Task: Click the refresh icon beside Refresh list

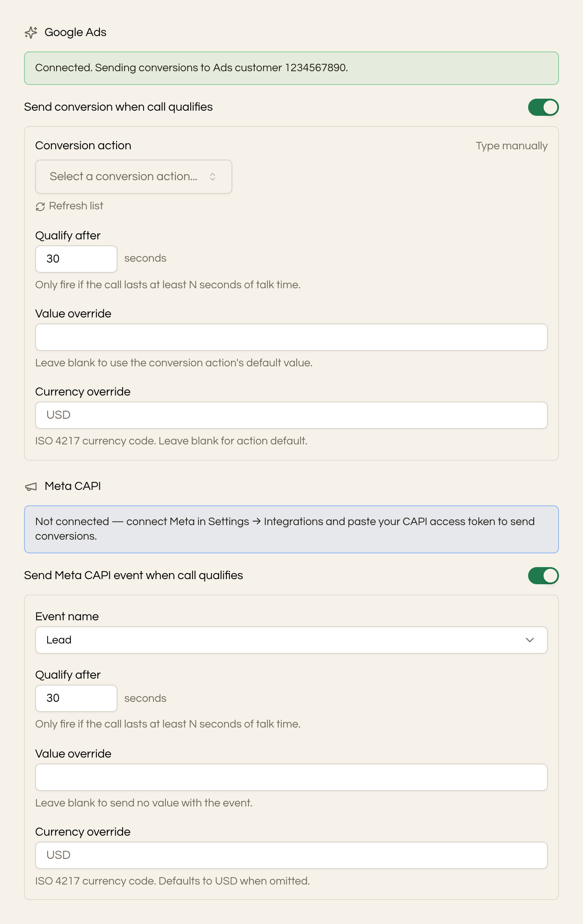Action: click(x=40, y=207)
